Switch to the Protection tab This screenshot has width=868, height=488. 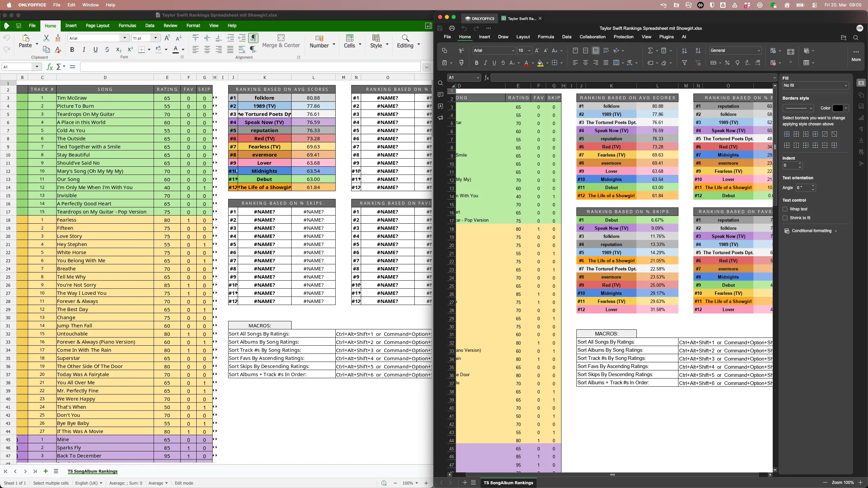point(623,37)
